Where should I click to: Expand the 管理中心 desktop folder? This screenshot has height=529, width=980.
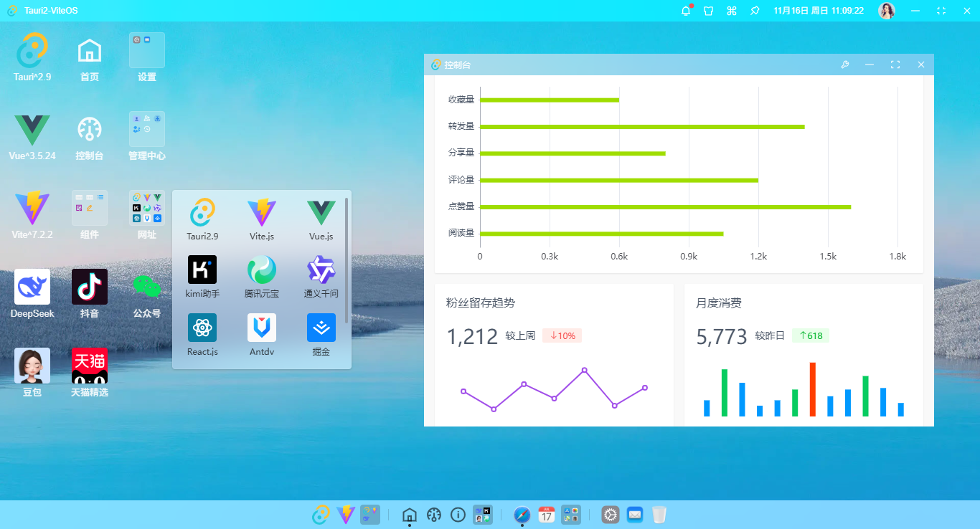pos(147,130)
